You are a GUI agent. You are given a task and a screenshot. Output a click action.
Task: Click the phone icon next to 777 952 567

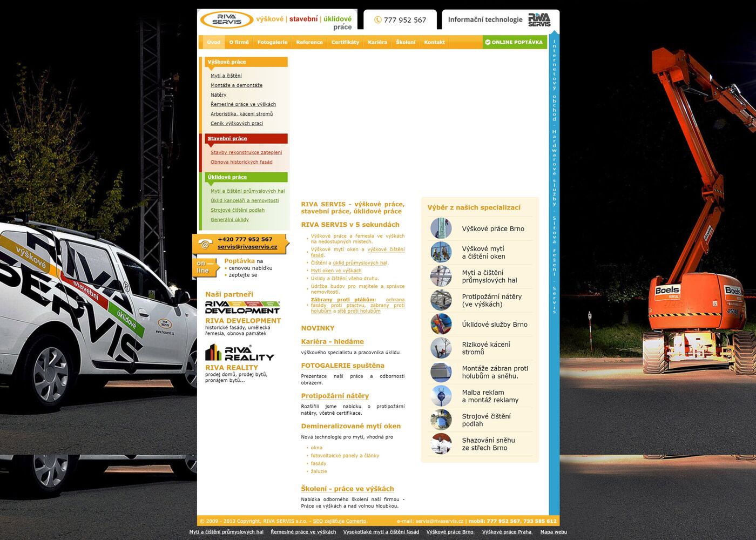coord(378,20)
